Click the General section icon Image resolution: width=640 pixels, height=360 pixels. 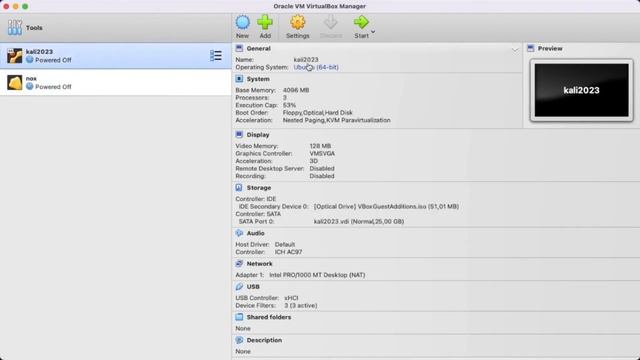pyautogui.click(x=239, y=48)
